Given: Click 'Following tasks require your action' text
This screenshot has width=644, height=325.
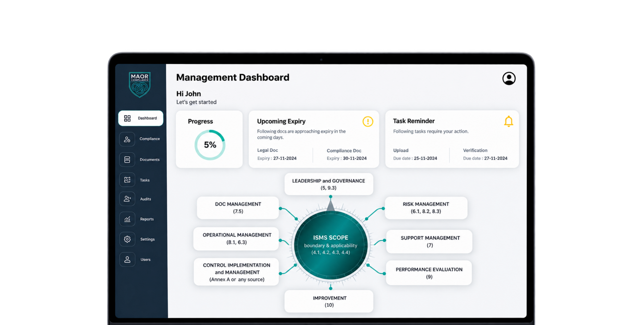Looking at the screenshot, I should [x=431, y=131].
